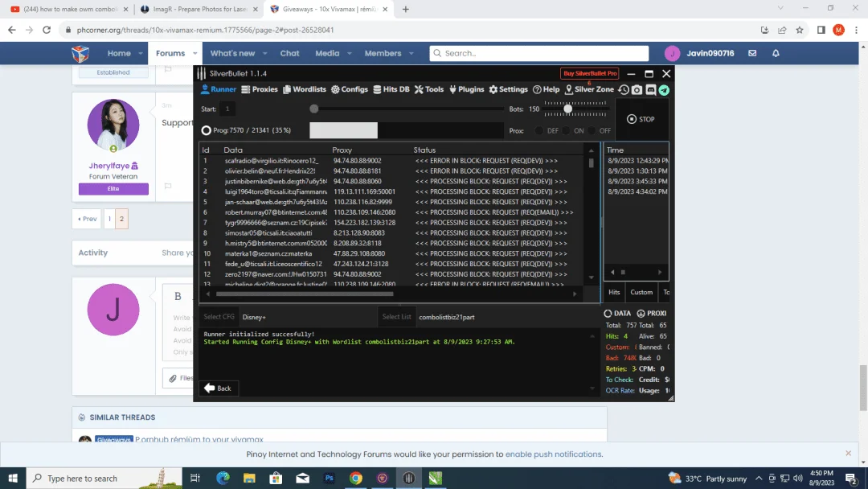Click enable push notifications link

[x=554, y=454]
